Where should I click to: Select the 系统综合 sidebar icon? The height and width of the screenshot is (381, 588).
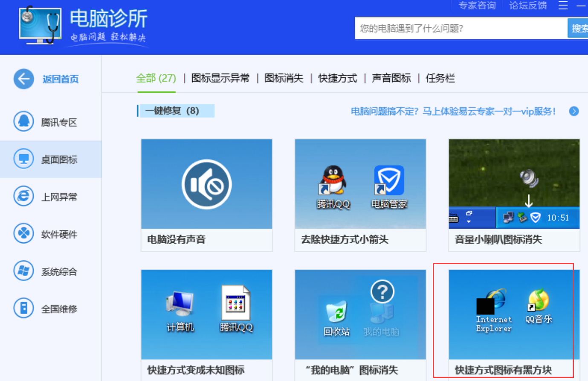(23, 270)
